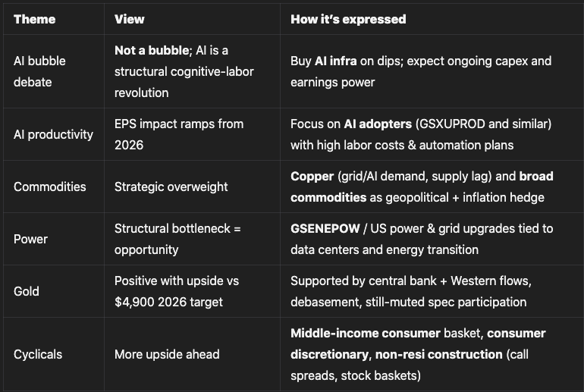Click the "Strategic overweight" cell
This screenshot has height=392, width=584.
tap(171, 187)
